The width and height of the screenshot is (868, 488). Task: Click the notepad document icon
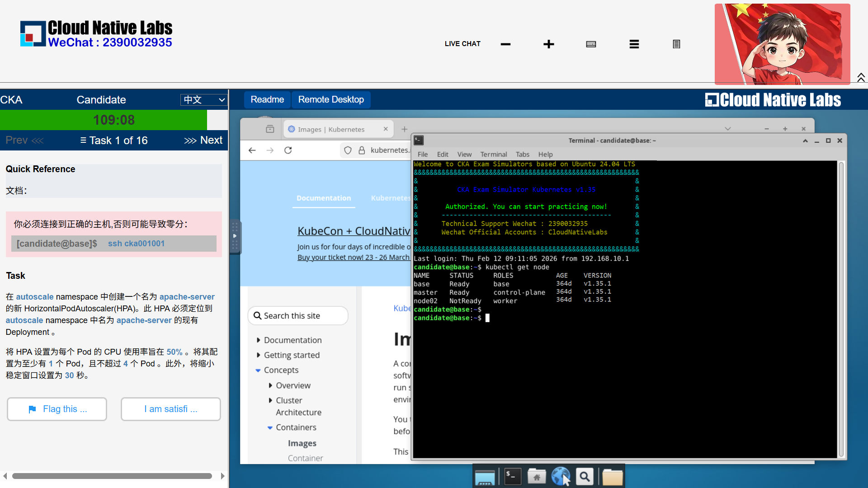pyautogui.click(x=676, y=44)
